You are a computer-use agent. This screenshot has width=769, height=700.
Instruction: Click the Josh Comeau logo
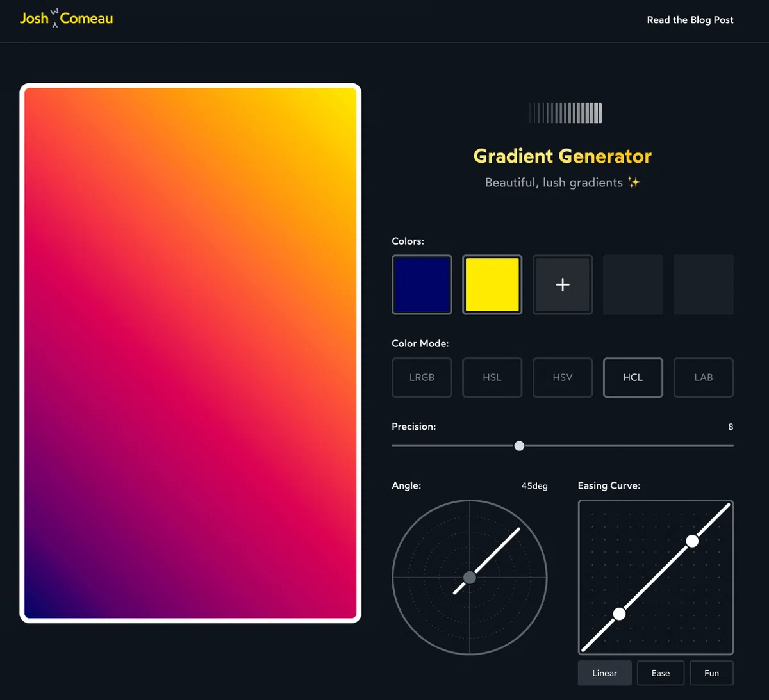click(66, 19)
